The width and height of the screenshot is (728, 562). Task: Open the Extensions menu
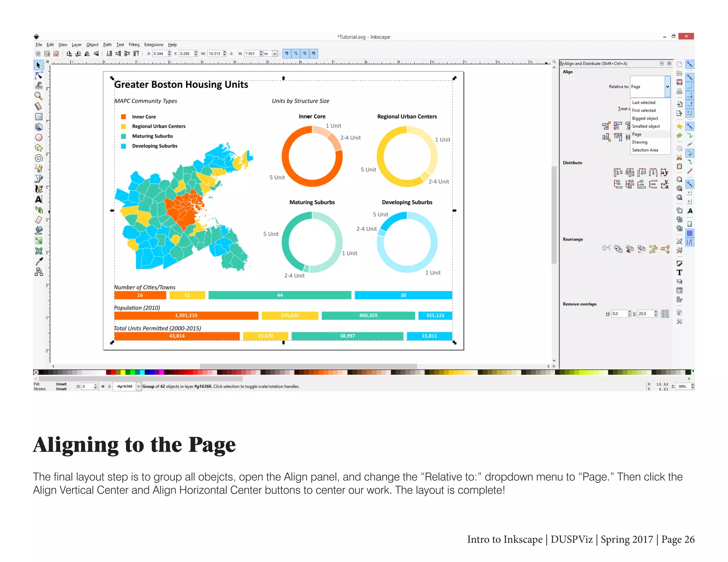pos(154,45)
